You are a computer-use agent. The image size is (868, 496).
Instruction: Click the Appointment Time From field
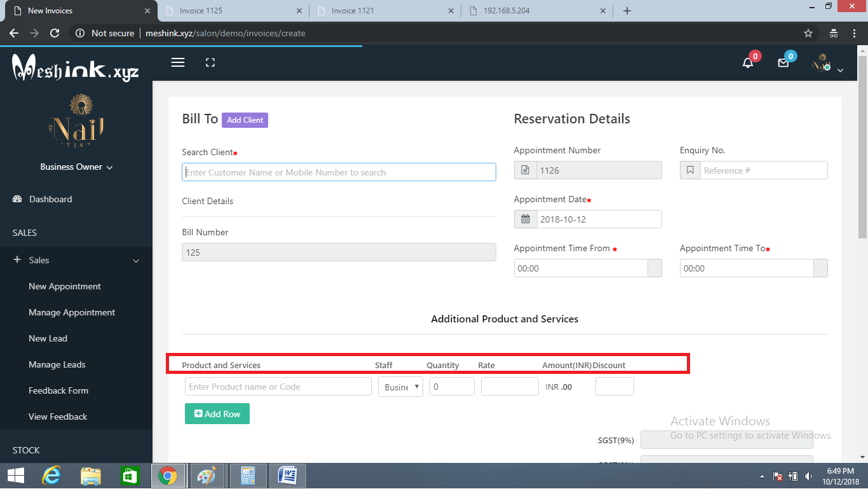(581, 268)
